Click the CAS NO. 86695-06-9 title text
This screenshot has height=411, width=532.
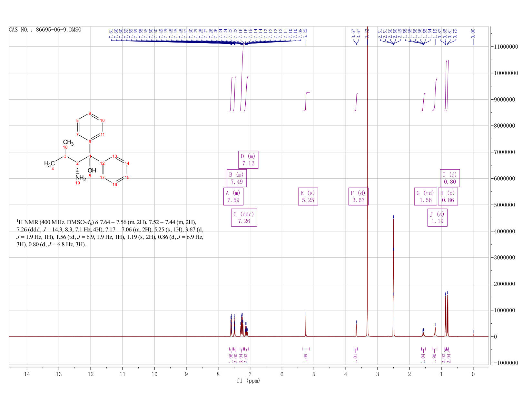coord(45,30)
